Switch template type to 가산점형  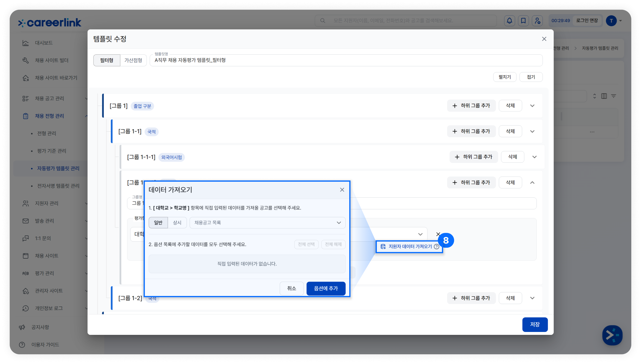tap(133, 60)
